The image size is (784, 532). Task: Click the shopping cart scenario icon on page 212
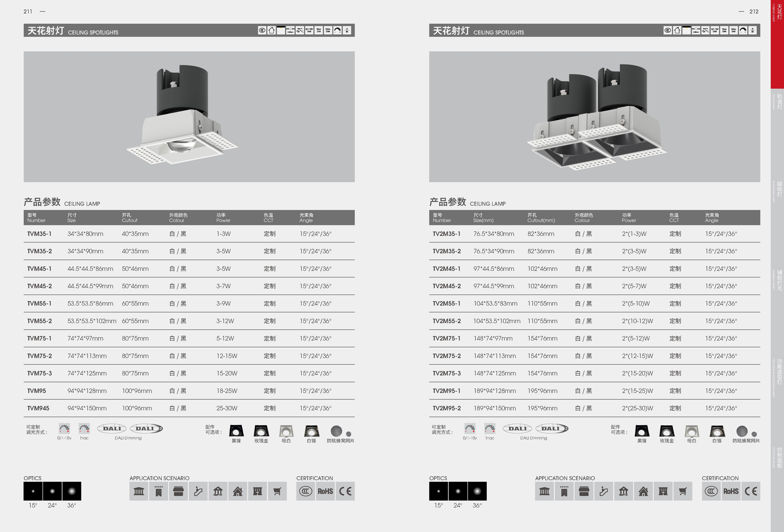pyautogui.click(x=682, y=491)
